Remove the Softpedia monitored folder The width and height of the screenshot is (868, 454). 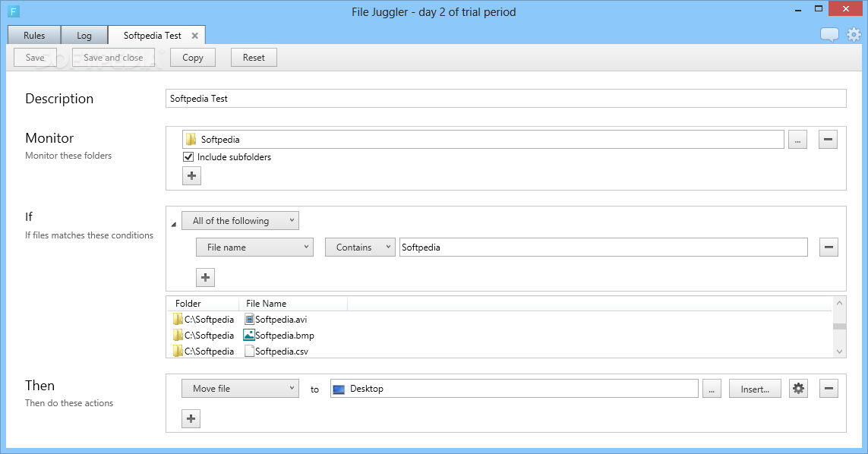click(x=829, y=140)
